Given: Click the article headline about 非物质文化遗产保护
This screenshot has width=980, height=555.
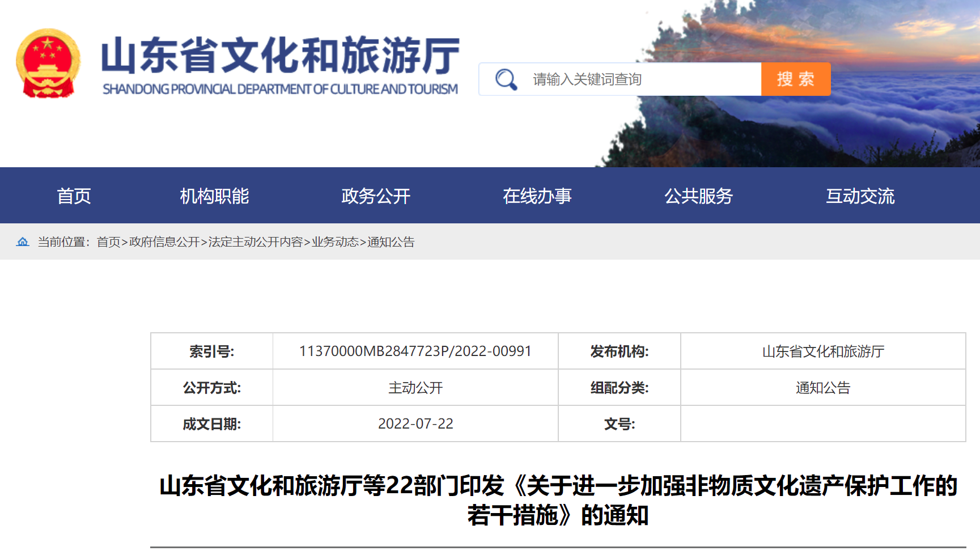Looking at the screenshot, I should pyautogui.click(x=558, y=501).
